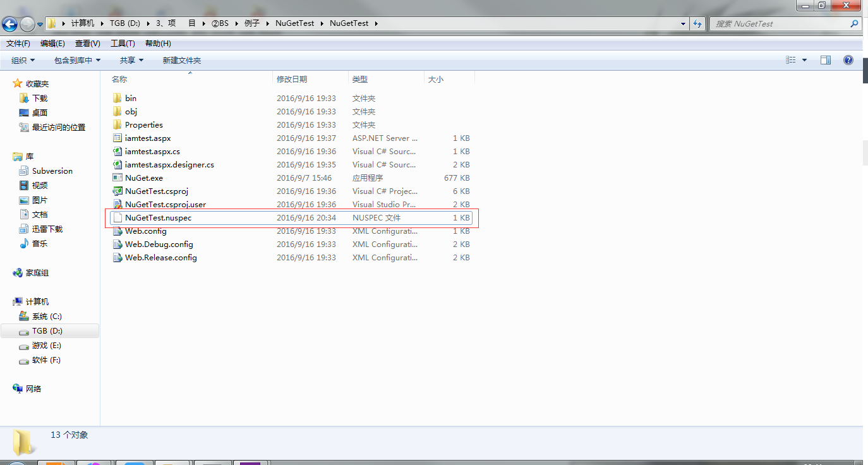
Task: Sort by 类型 column header
Action: click(x=360, y=79)
